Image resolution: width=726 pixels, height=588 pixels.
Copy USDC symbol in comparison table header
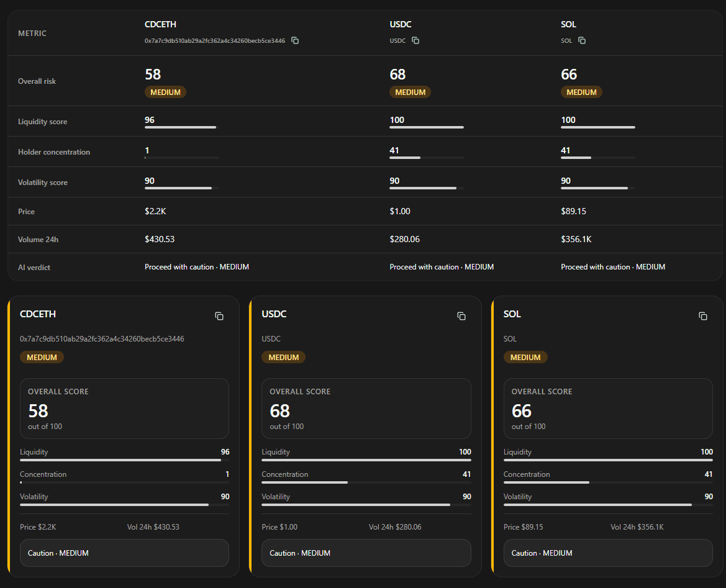pos(415,41)
